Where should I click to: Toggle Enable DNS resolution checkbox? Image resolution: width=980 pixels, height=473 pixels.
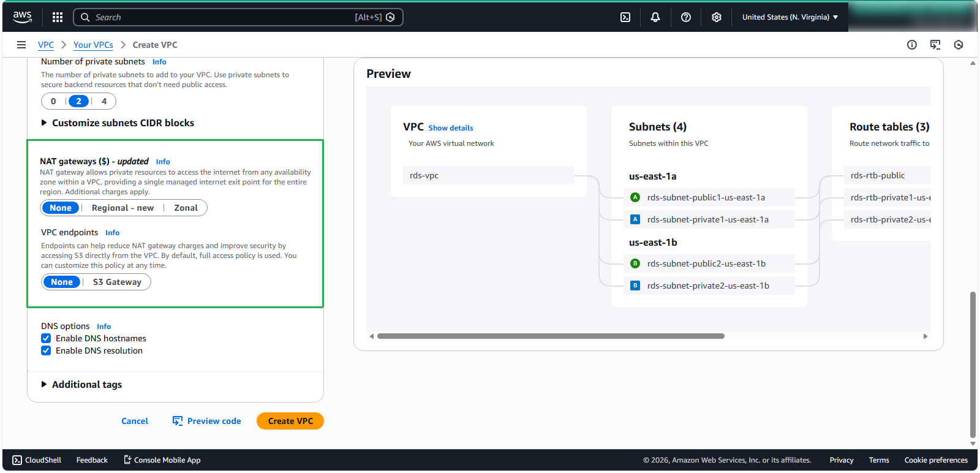46,350
